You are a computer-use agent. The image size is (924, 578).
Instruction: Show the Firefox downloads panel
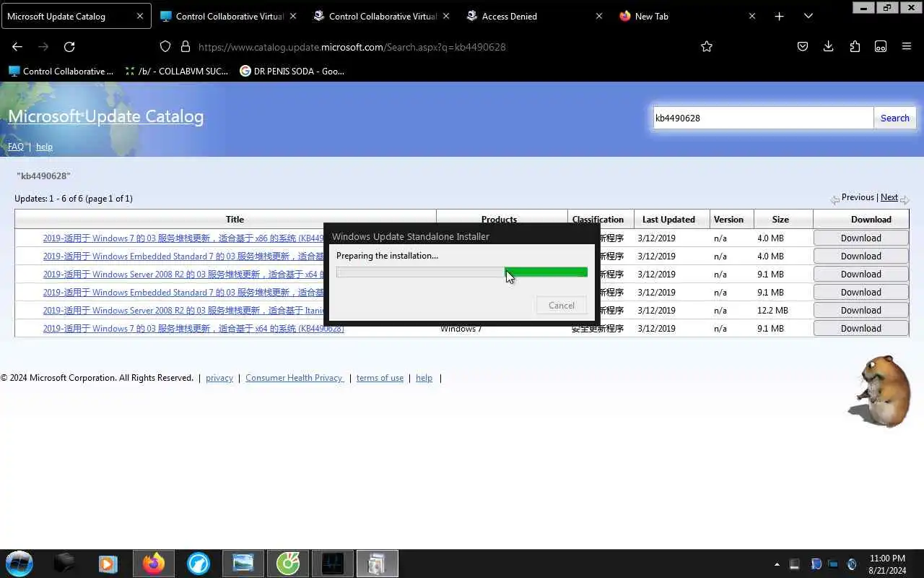click(829, 46)
